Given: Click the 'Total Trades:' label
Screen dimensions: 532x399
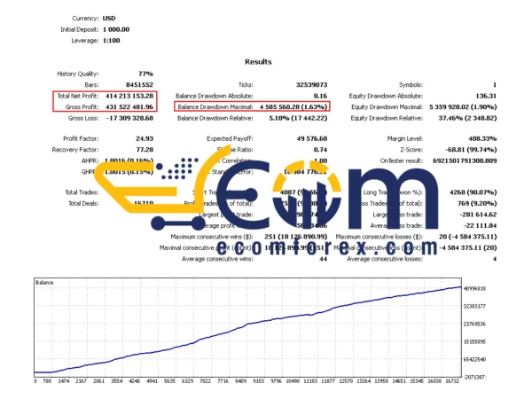Looking at the screenshot, I should (x=82, y=192).
